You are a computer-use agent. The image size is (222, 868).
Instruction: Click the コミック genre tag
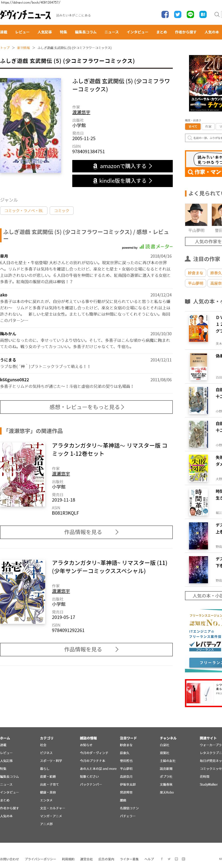[x=61, y=211]
